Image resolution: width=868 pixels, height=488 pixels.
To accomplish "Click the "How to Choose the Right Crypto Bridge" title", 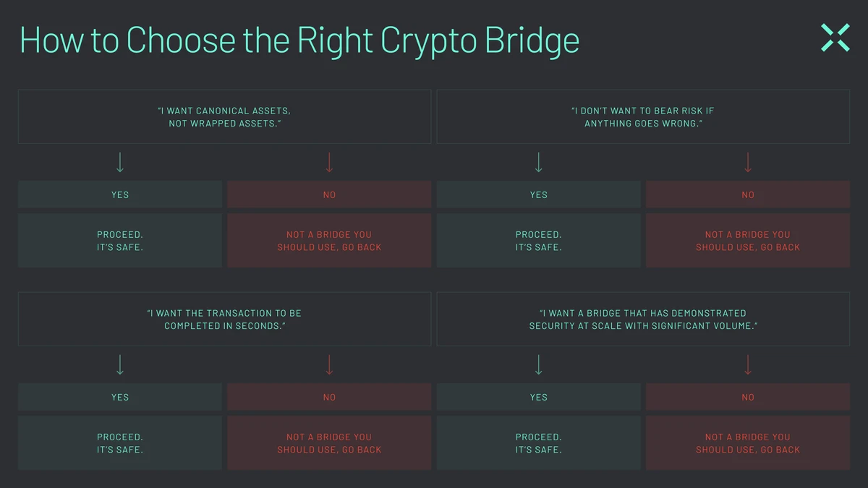I will click(x=299, y=40).
